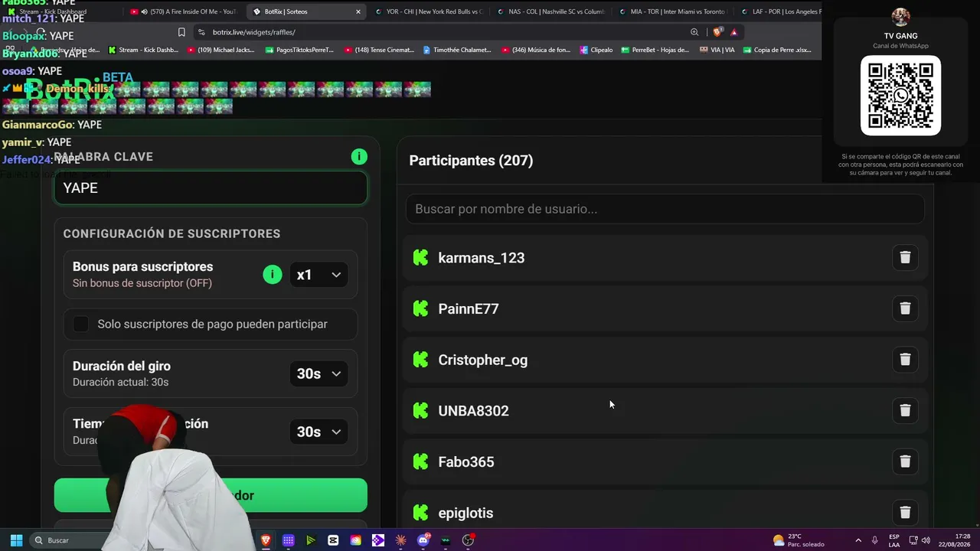Image resolution: width=980 pixels, height=551 pixels.
Task: Open Brave Shields icon in address bar
Action: [717, 32]
